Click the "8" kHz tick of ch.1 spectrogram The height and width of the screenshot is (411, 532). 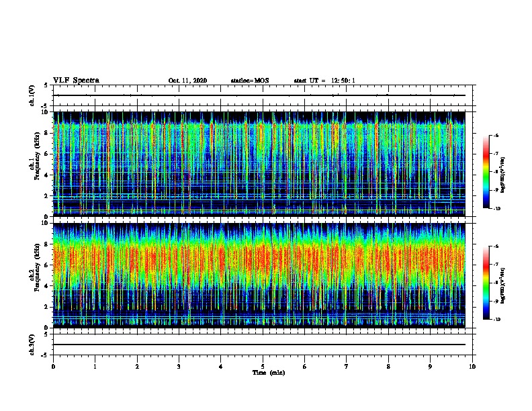(47, 133)
